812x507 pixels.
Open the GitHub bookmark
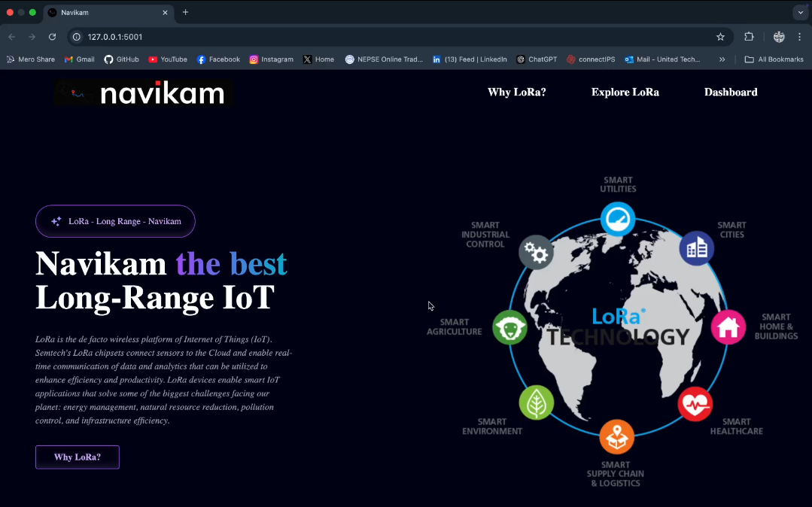click(122, 59)
